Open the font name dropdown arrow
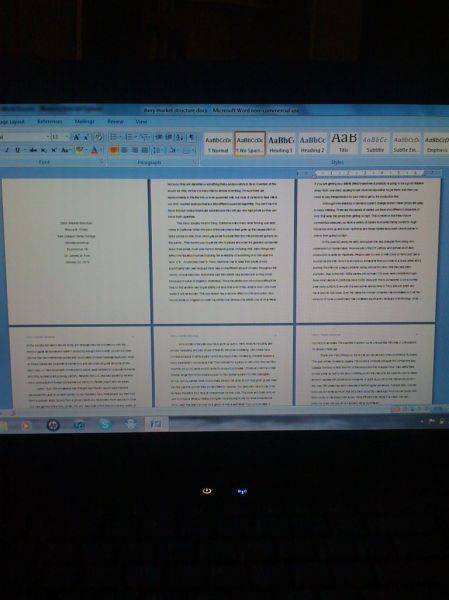This screenshot has width=449, height=600. coord(47,137)
